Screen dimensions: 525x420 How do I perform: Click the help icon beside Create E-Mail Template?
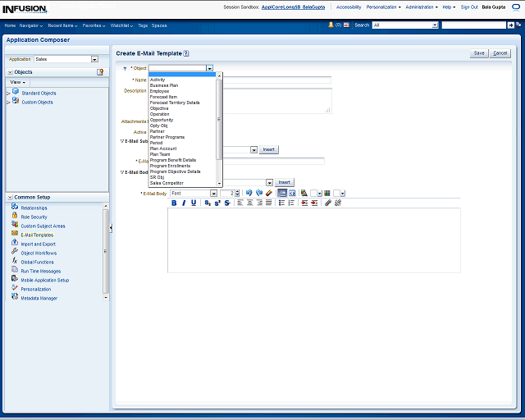click(x=186, y=52)
